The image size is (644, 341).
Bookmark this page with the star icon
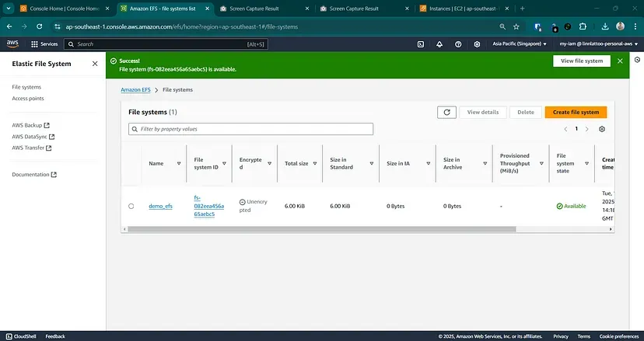(516, 26)
